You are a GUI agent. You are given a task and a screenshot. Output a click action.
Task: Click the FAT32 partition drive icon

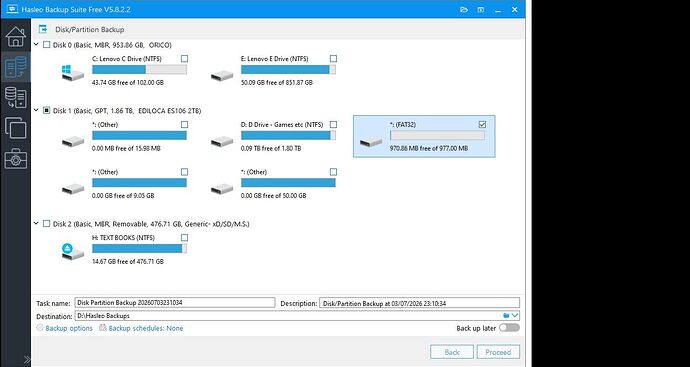(371, 142)
